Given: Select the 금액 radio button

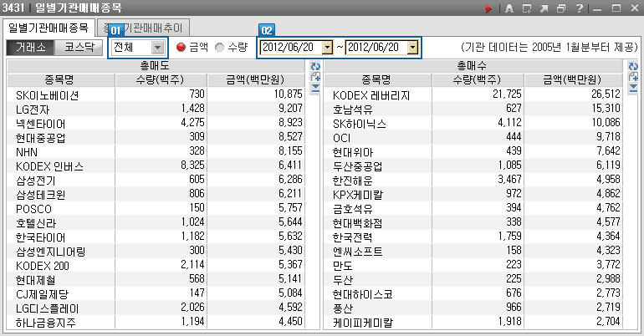Looking at the screenshot, I should pyautogui.click(x=181, y=48).
